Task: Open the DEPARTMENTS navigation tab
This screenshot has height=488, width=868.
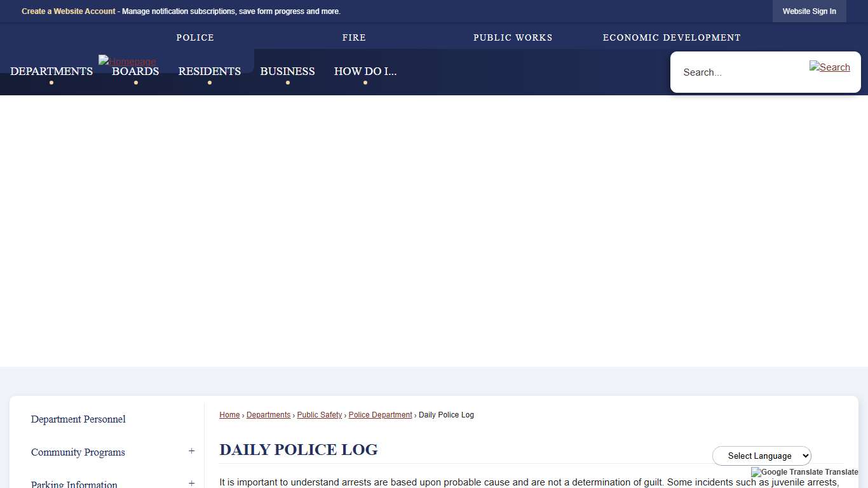Action: coord(51,71)
